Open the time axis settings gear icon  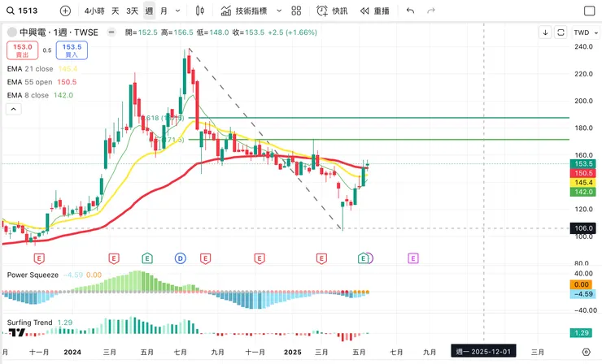[586, 352]
